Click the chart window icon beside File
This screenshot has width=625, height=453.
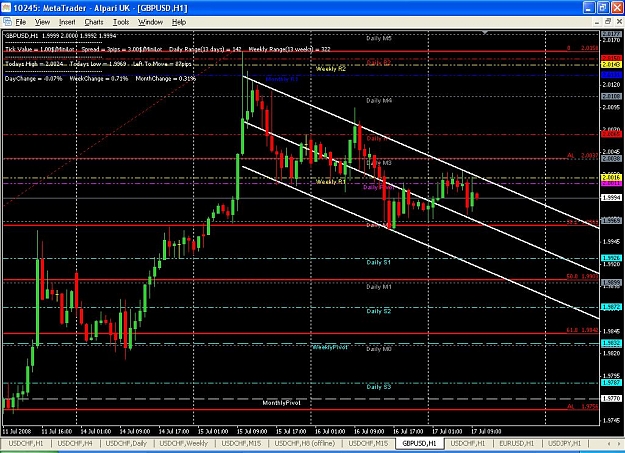tap(7, 22)
